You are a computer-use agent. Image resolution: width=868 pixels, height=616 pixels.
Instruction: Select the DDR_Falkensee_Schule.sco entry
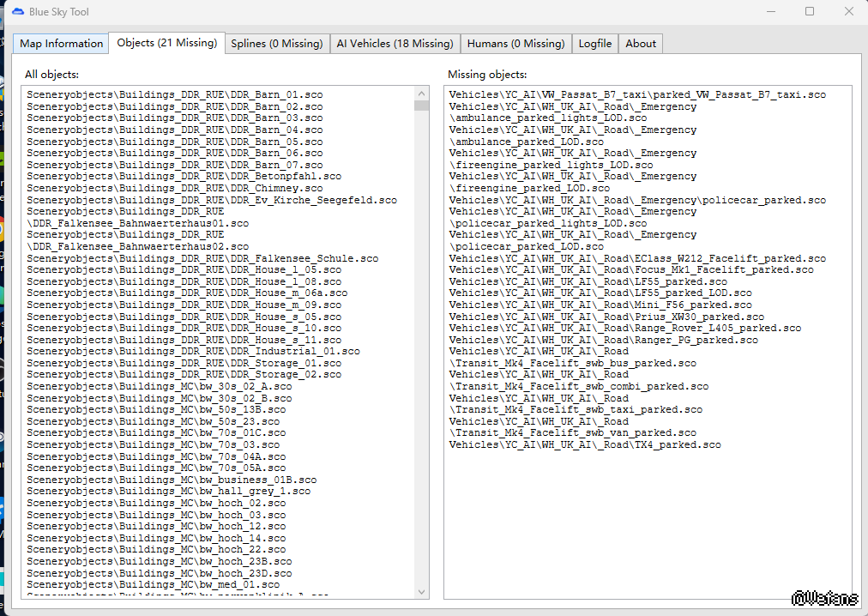tap(202, 258)
